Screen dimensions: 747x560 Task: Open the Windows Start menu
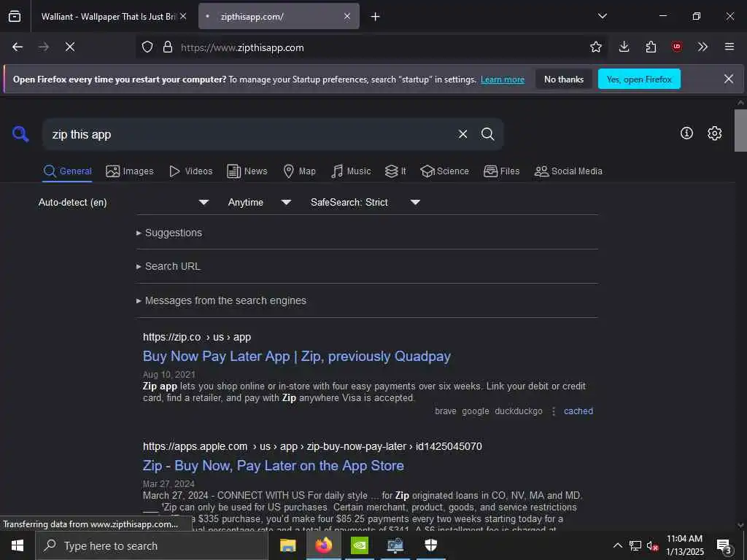18,545
